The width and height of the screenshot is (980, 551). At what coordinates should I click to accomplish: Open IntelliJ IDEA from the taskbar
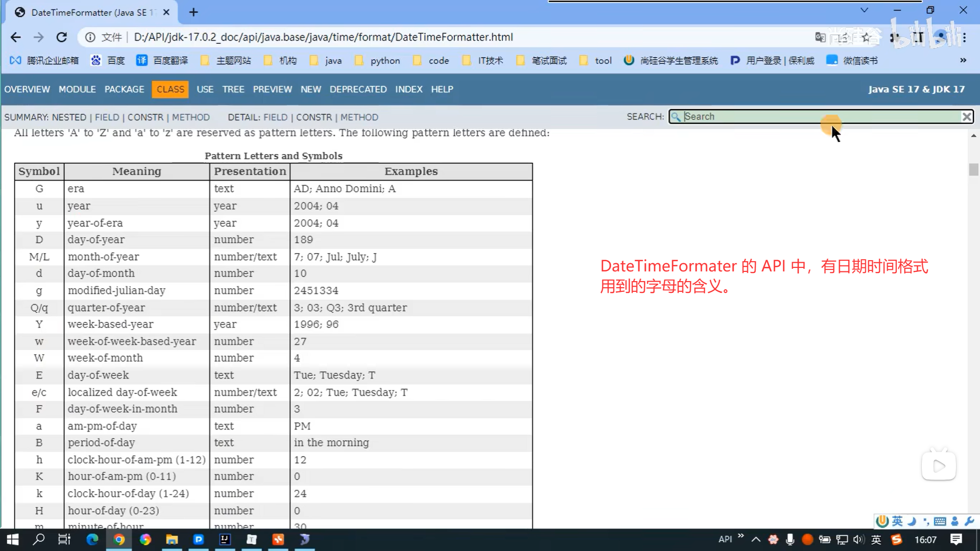225,539
